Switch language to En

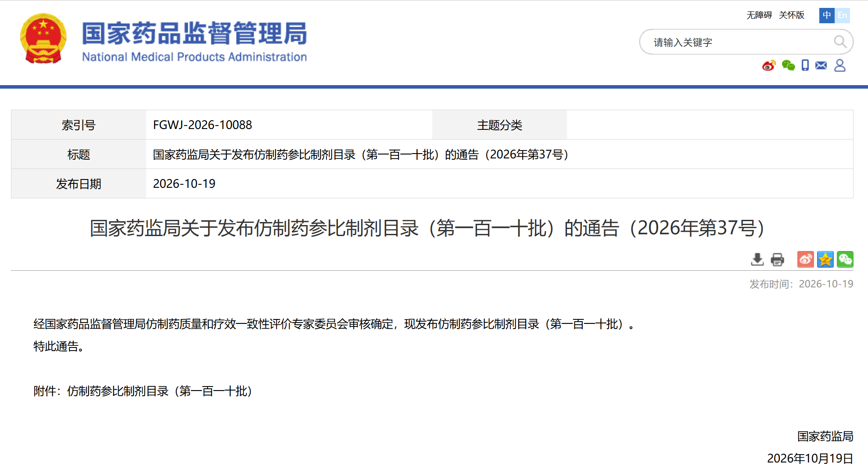click(842, 15)
